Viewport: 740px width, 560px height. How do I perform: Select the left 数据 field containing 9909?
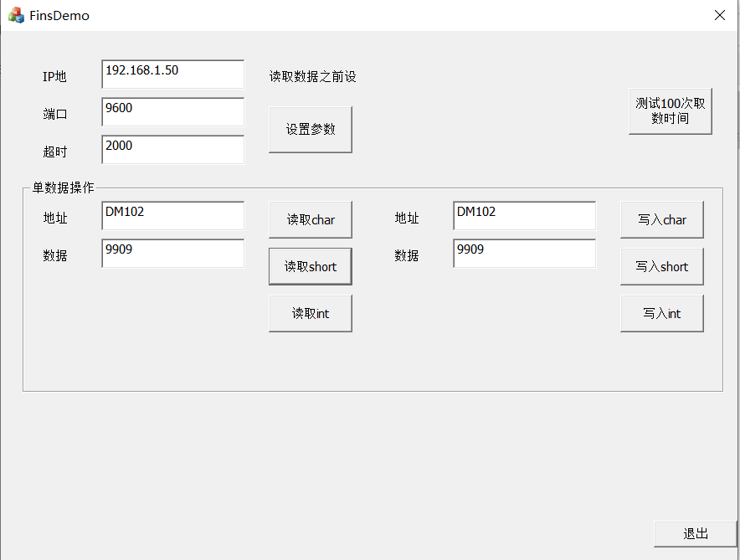click(x=172, y=253)
